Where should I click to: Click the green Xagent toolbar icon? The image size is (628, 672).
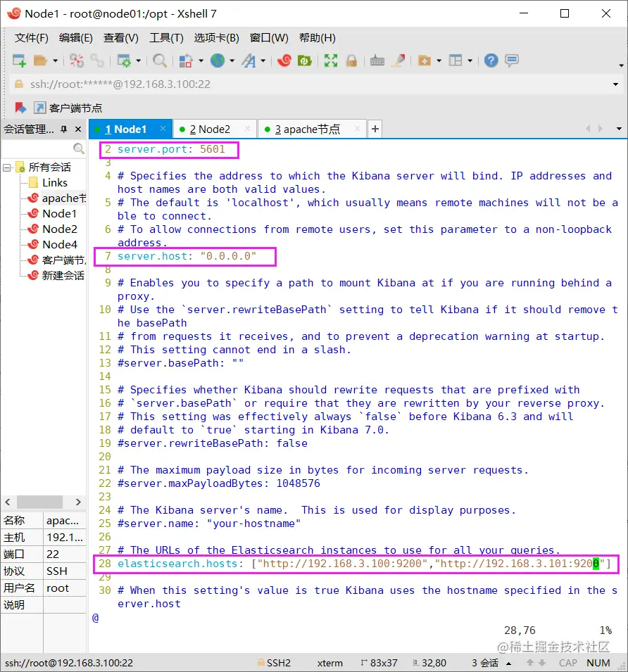tap(304, 61)
